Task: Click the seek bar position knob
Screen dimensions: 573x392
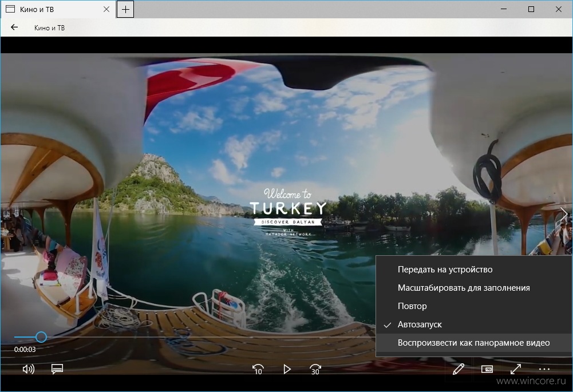Action: click(41, 337)
